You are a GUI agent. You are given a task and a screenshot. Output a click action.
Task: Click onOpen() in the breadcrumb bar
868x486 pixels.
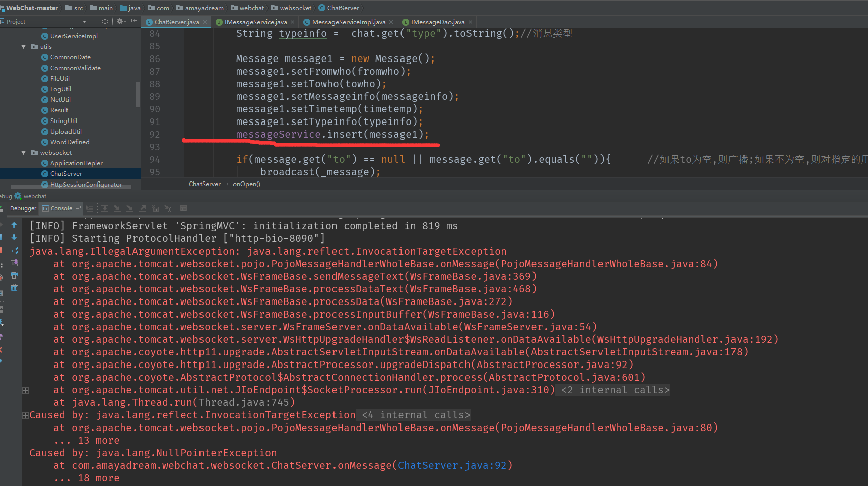click(x=246, y=184)
